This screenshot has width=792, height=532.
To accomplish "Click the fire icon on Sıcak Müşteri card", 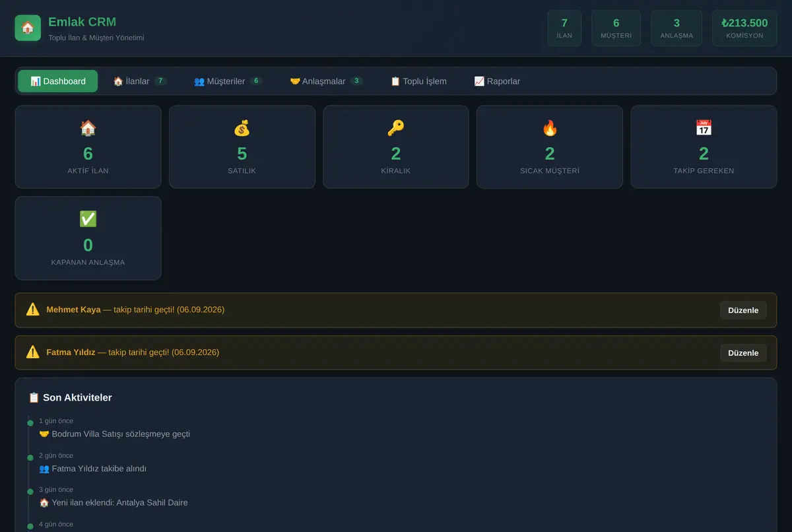I will click(550, 128).
